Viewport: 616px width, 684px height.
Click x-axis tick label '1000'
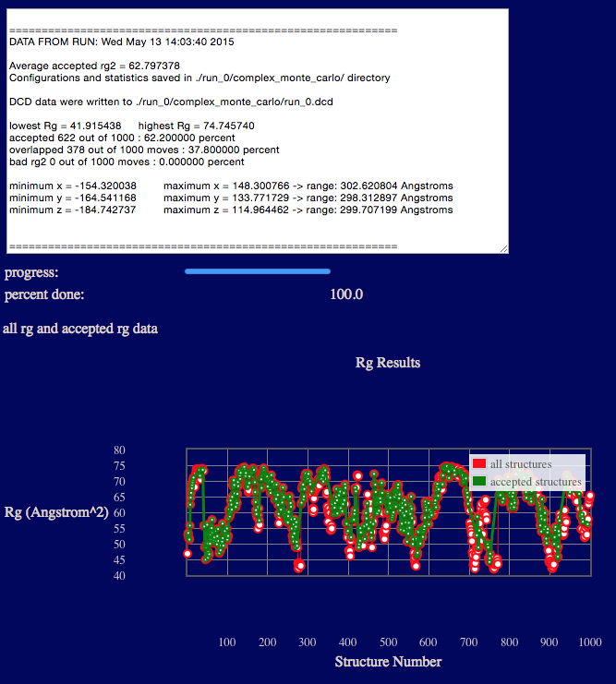[590, 642]
